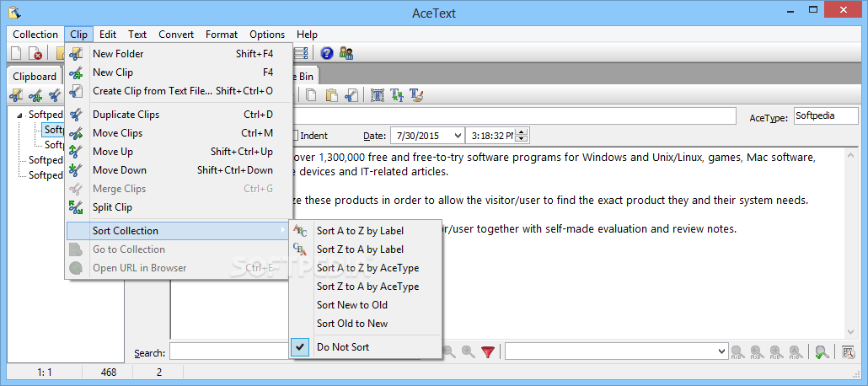The height and width of the screenshot is (386, 868).
Task: Click the copy icon in editor toolbar
Action: 312,95
